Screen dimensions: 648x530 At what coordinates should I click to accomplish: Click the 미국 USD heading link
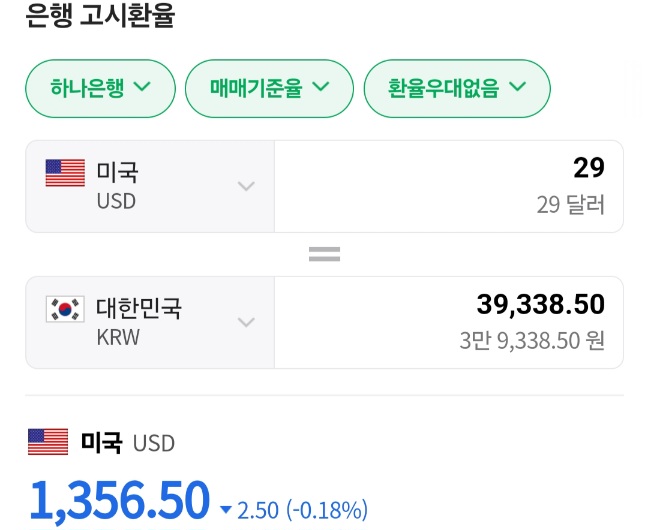pyautogui.click(x=127, y=442)
